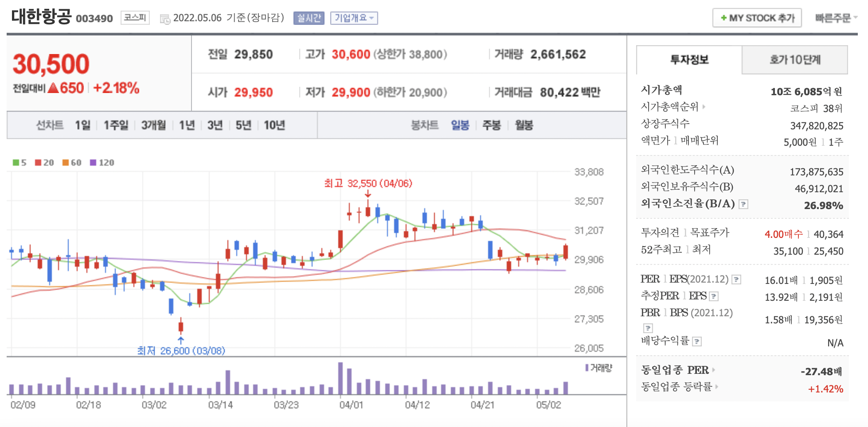Add stock via MY STOCK 추가 button
Viewport: 868px width, 427px height.
(757, 18)
